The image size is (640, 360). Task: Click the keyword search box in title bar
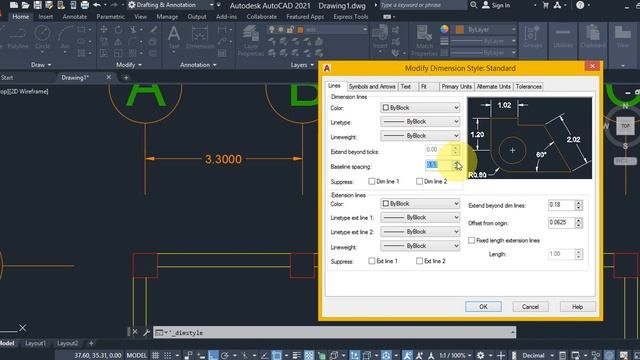[423, 5]
